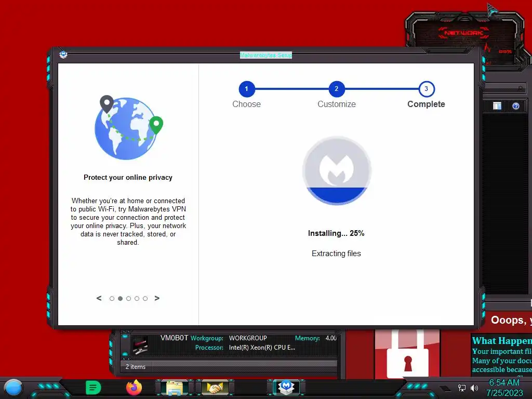This screenshot has height=399, width=532.
Task: Click the search magnifier in the background window
Action: (520, 88)
